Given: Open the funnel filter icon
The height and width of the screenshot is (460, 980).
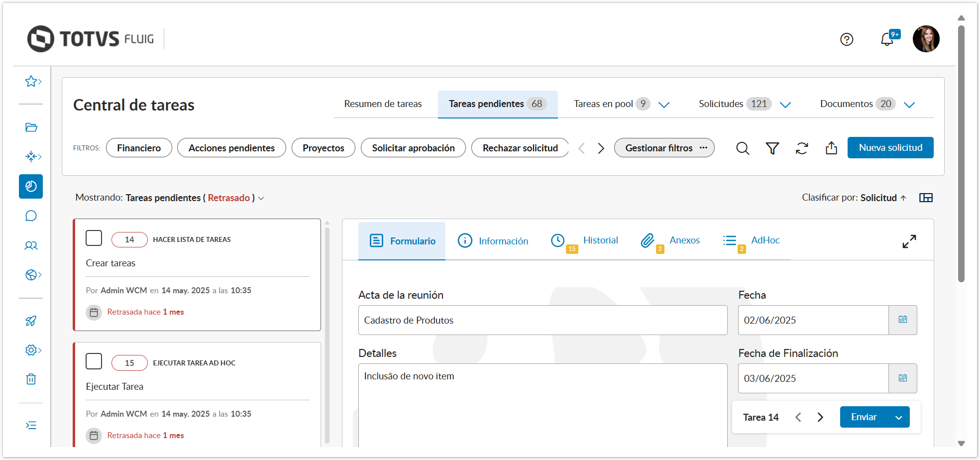Looking at the screenshot, I should 772,148.
